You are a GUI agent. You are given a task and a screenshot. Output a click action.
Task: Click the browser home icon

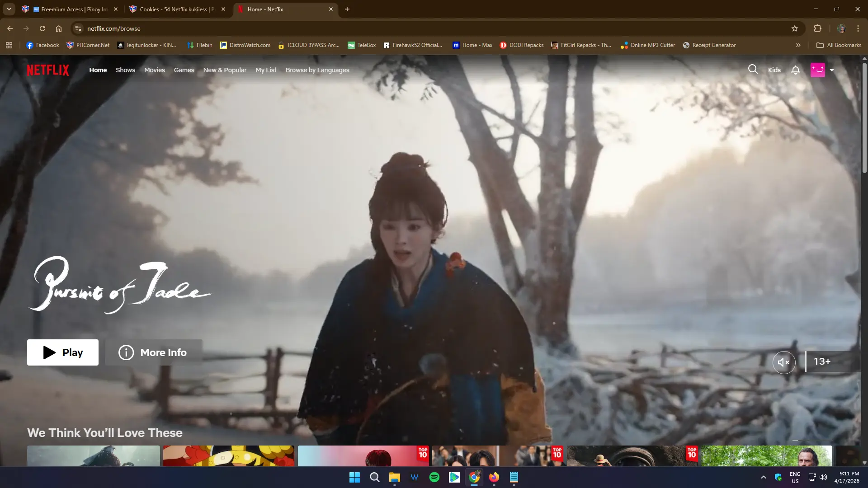[x=59, y=28]
